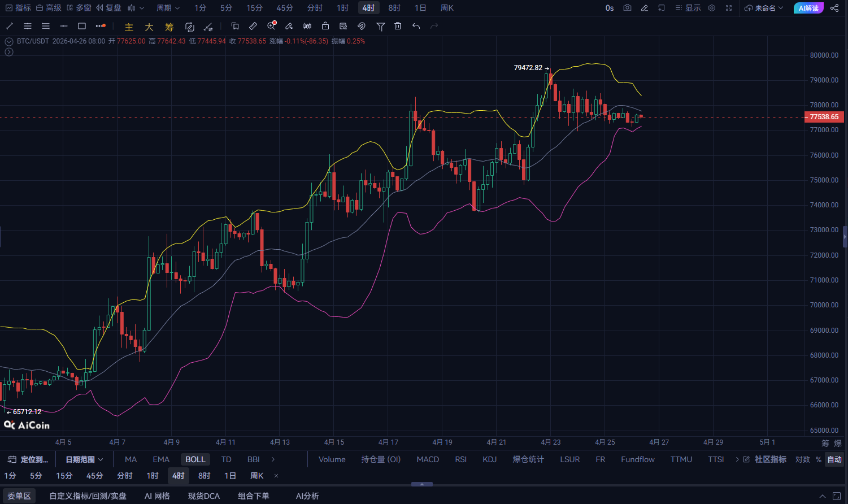
Task: Open chart settings hexagon icon
Action: point(712,8)
